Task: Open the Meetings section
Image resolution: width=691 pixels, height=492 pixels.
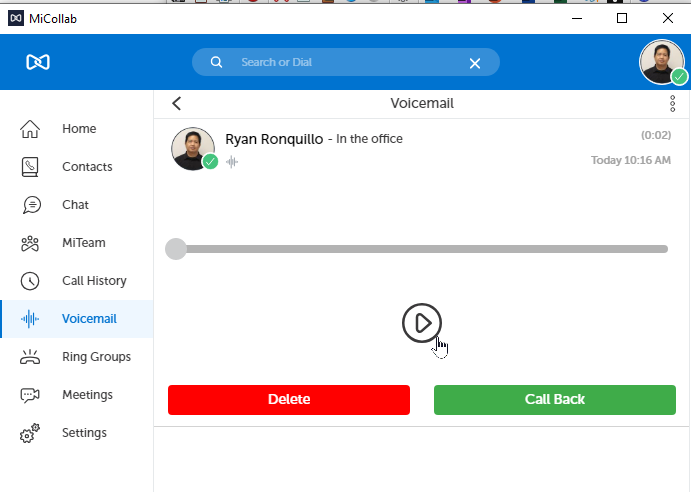Action: (x=87, y=395)
